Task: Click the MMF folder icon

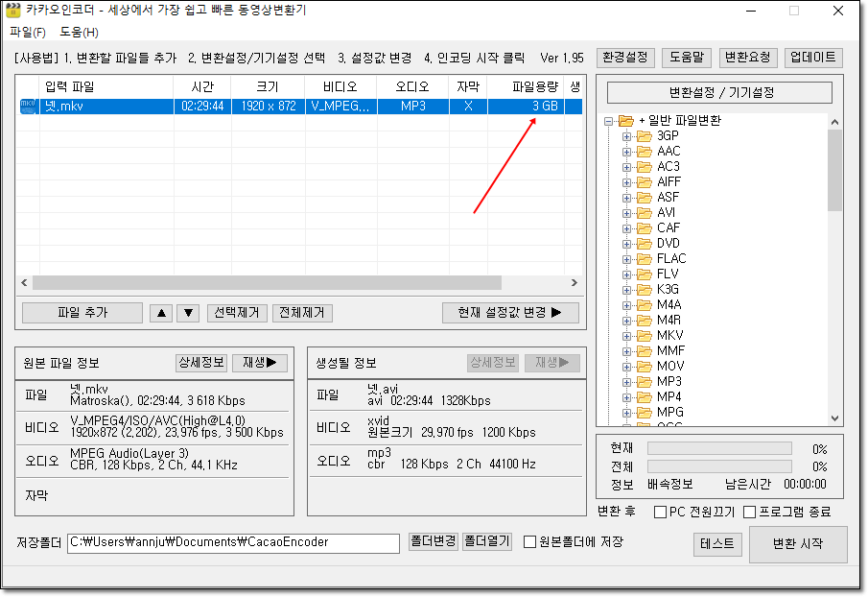Action: click(x=644, y=351)
